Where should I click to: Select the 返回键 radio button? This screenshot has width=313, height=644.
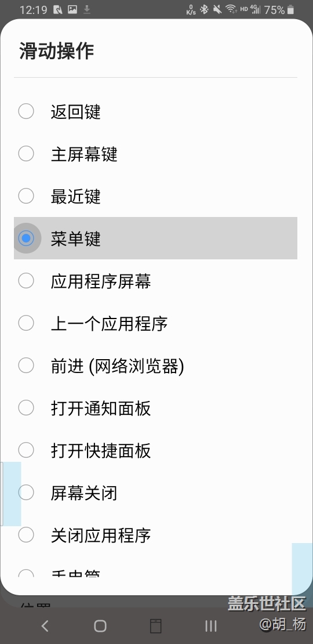(x=155, y=111)
